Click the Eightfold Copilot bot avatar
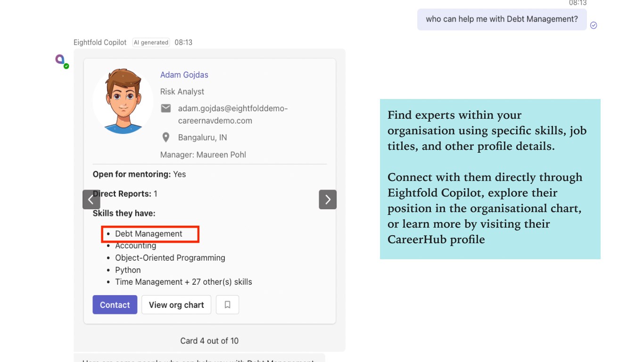The width and height of the screenshot is (644, 362). click(x=60, y=59)
